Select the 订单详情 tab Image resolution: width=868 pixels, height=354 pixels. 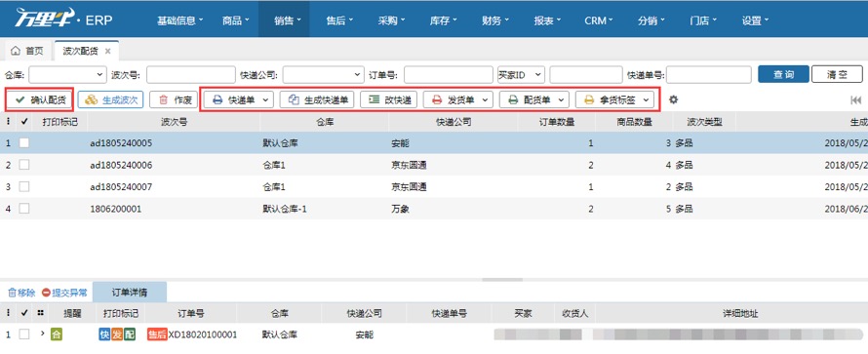[130, 292]
